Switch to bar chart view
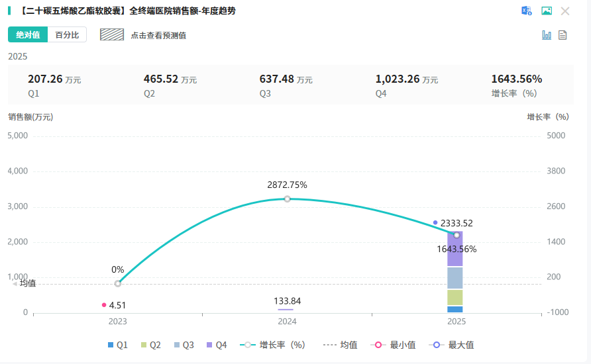This screenshot has width=591, height=364. click(x=547, y=35)
